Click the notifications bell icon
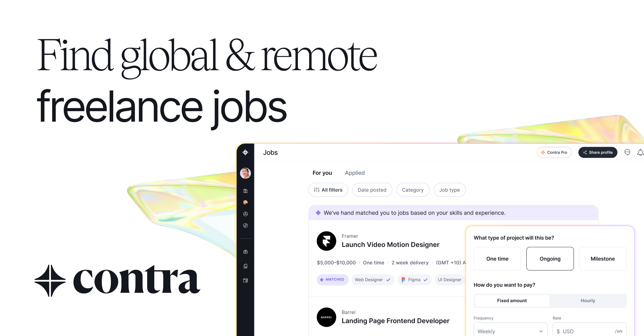The image size is (644, 336). tap(640, 152)
